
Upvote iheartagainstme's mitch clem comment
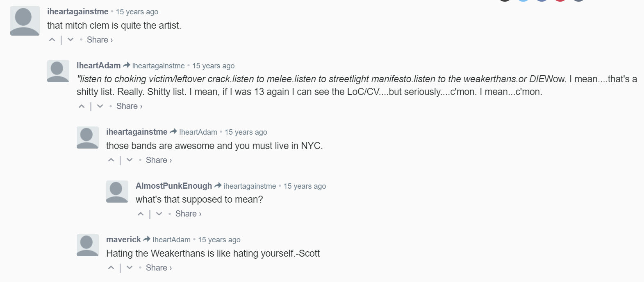click(x=52, y=40)
